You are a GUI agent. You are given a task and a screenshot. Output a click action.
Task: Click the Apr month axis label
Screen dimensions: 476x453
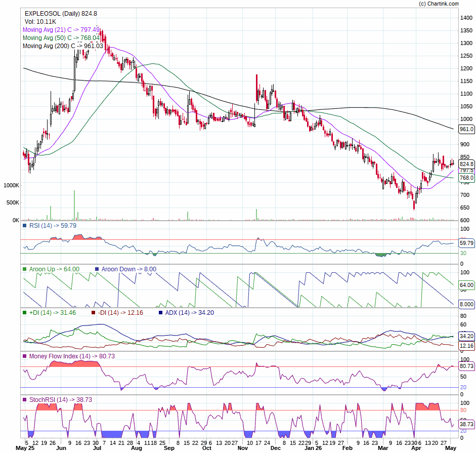click(x=416, y=448)
